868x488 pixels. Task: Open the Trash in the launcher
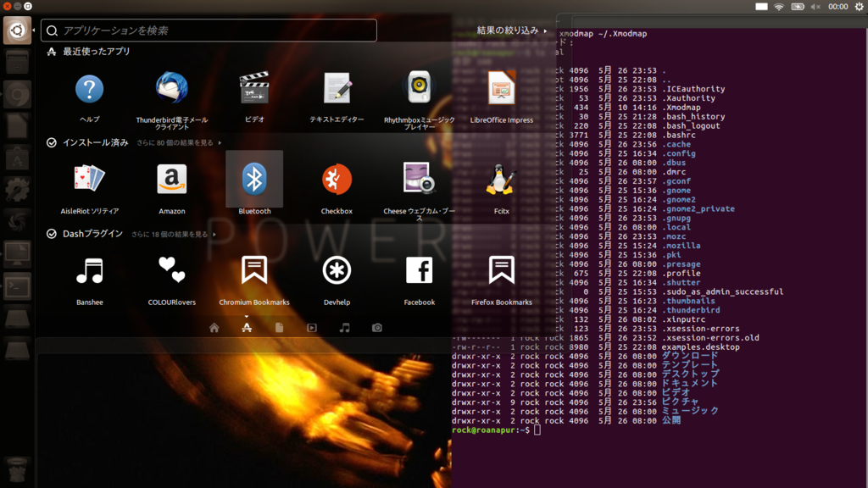click(17, 469)
